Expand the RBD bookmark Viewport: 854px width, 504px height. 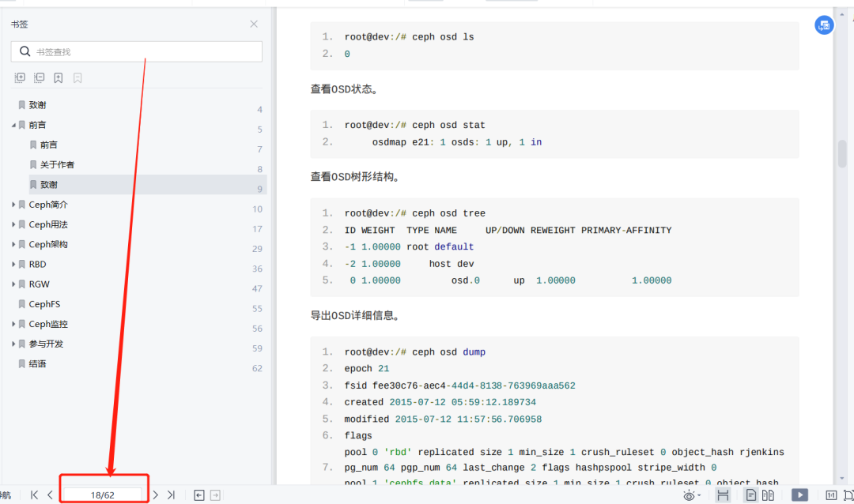coord(13,264)
